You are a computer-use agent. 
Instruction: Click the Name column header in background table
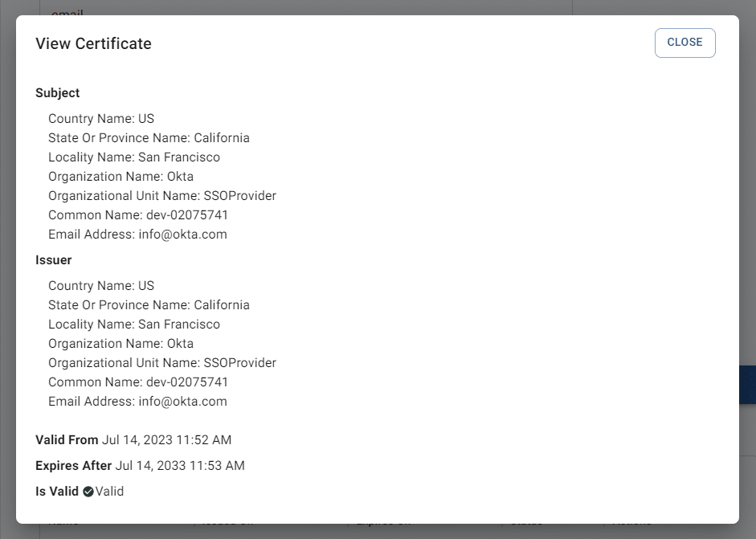coord(64,521)
